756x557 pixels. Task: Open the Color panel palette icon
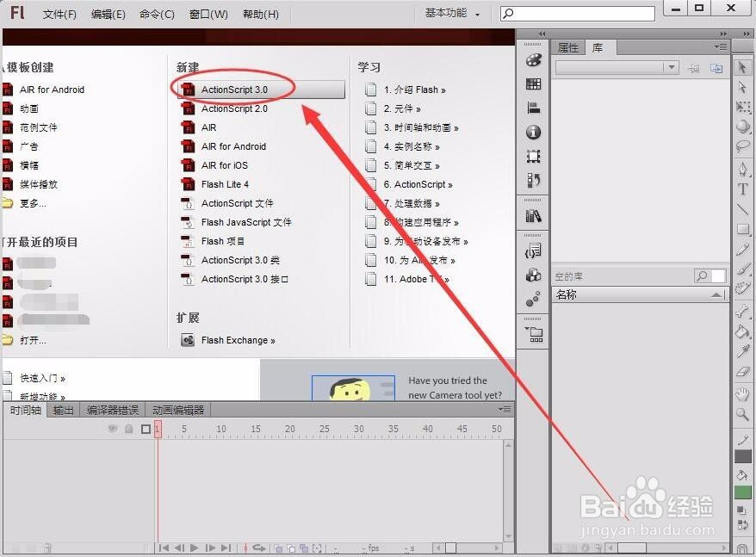click(x=533, y=59)
